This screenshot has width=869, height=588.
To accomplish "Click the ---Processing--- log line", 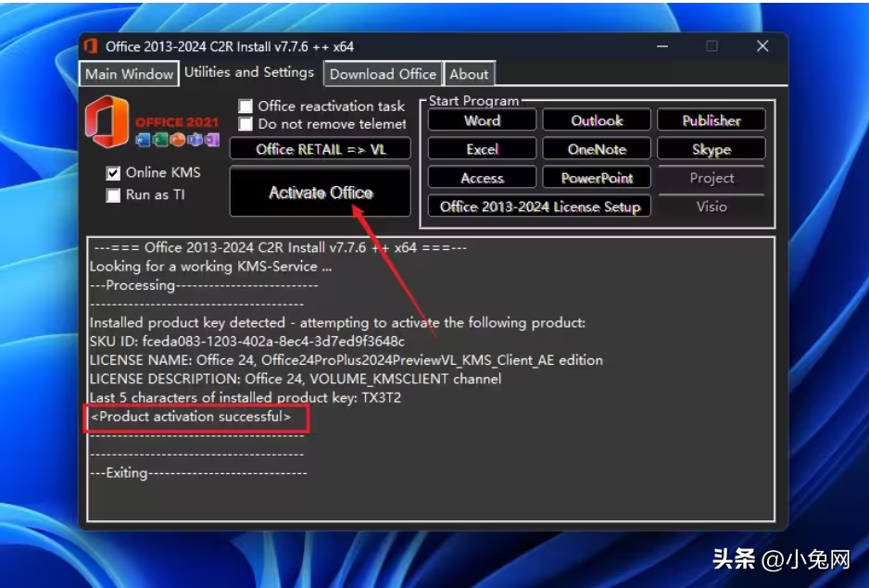I will point(204,285).
